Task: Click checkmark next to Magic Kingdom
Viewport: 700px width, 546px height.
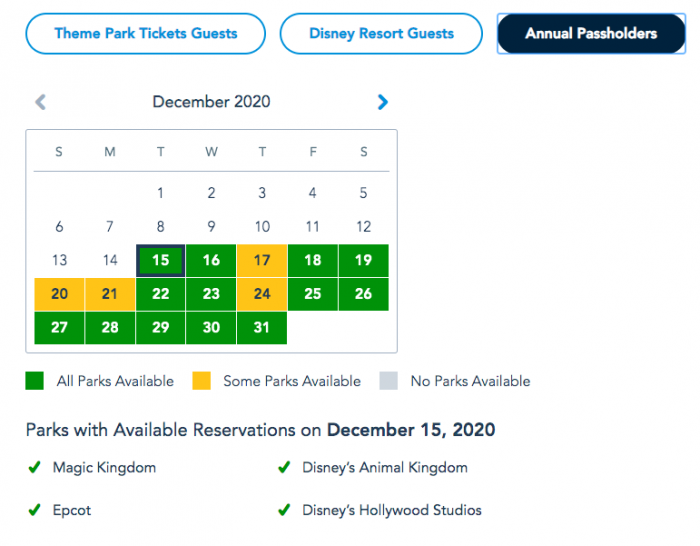Action: pos(34,467)
